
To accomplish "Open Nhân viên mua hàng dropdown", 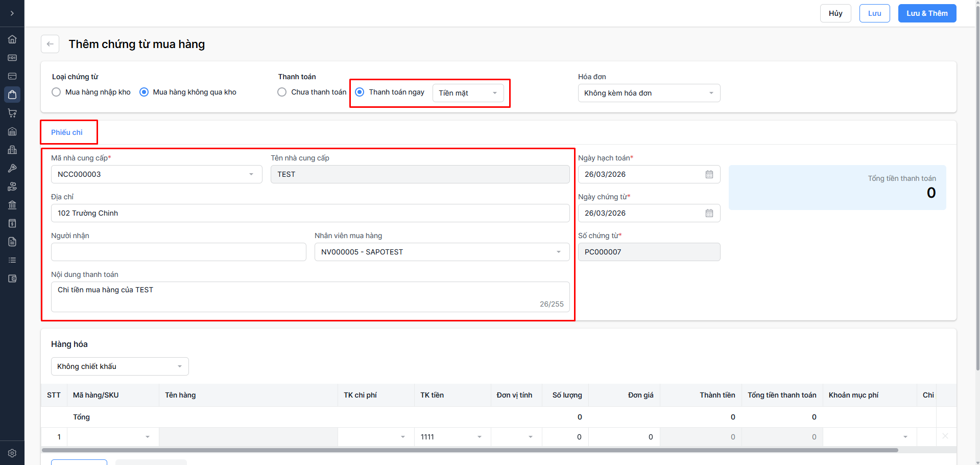I will [442, 252].
